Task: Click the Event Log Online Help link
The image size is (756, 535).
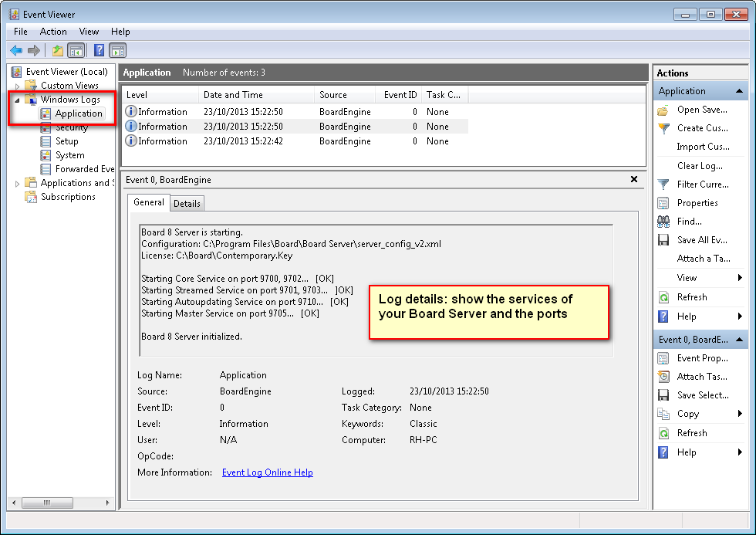Action: click(267, 472)
